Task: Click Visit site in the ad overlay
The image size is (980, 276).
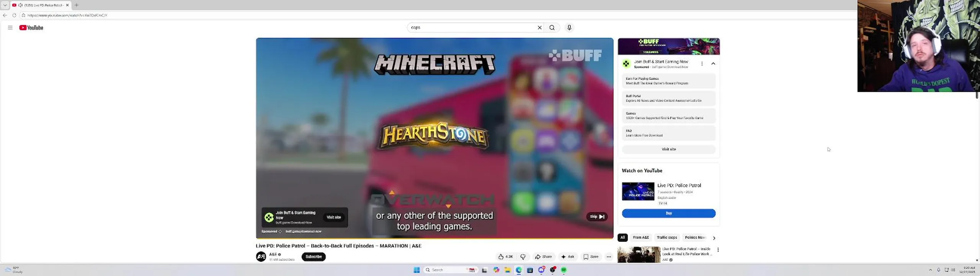Action: tap(333, 217)
